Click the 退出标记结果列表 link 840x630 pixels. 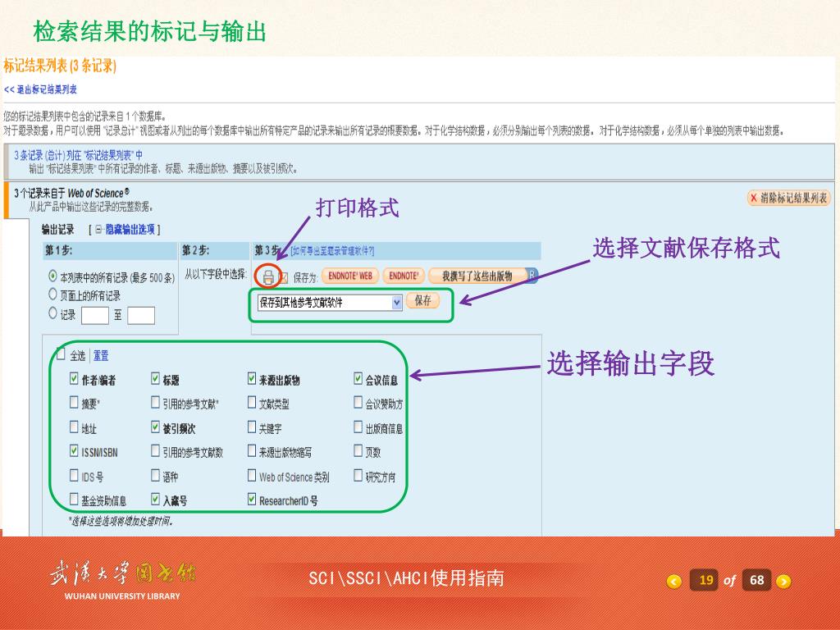click(x=41, y=89)
